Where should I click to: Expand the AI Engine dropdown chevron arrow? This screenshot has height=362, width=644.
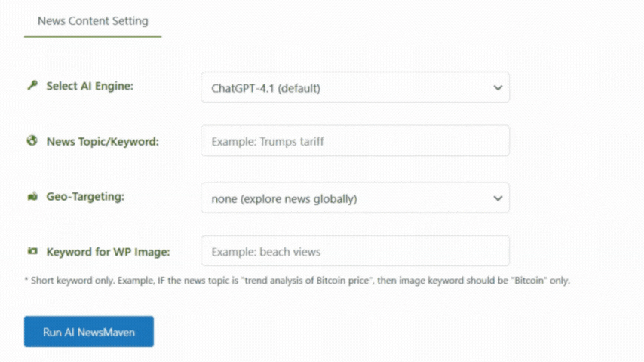pyautogui.click(x=498, y=88)
